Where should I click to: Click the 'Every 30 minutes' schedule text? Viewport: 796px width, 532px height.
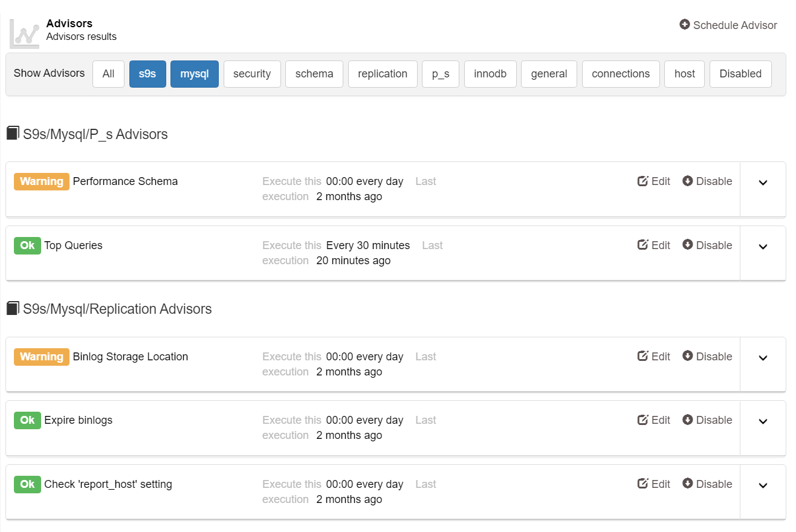368,245
